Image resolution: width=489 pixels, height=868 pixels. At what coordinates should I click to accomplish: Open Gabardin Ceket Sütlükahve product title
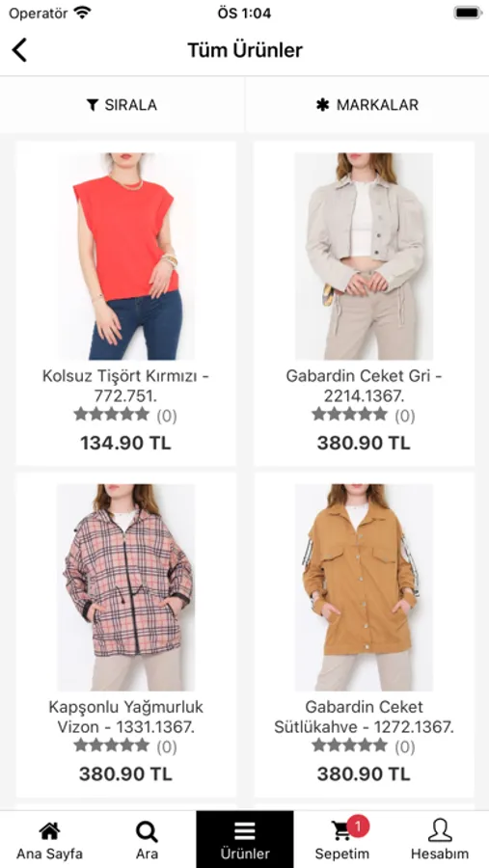[364, 717]
